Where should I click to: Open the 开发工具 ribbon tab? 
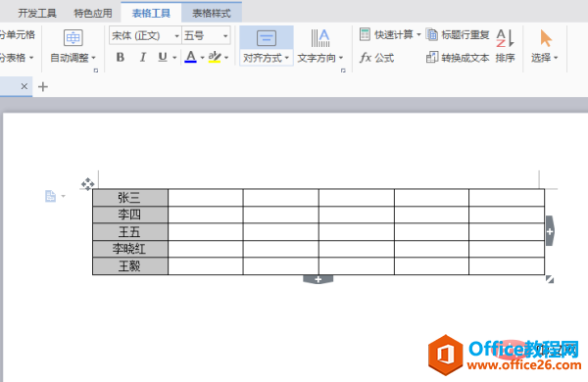click(37, 14)
